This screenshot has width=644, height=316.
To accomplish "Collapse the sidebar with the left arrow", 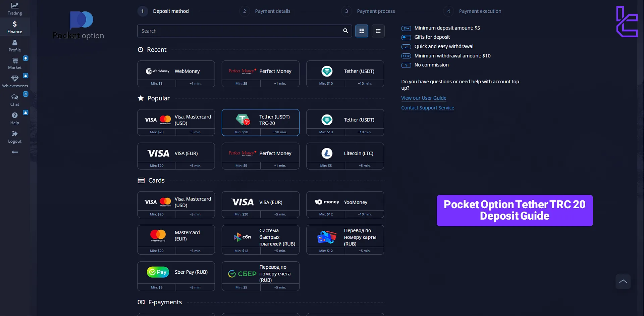I will [x=15, y=152].
